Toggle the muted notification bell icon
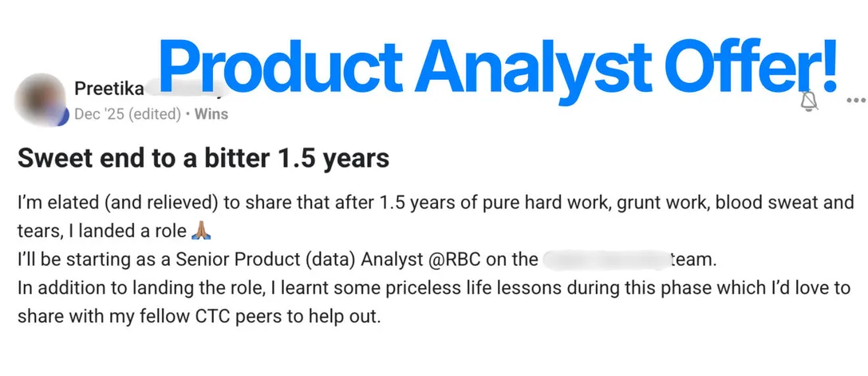This screenshot has width=868, height=376. (809, 101)
